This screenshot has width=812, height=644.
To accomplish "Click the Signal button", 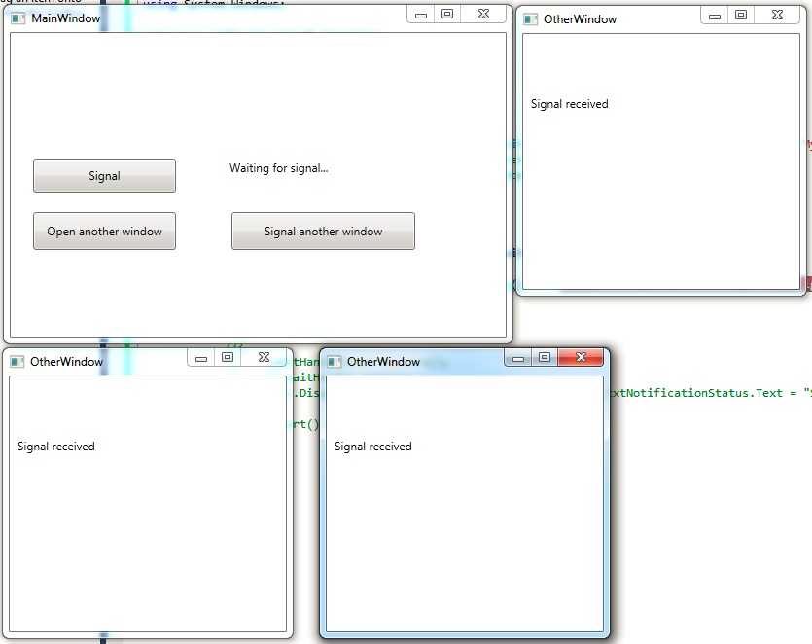I will (x=104, y=175).
